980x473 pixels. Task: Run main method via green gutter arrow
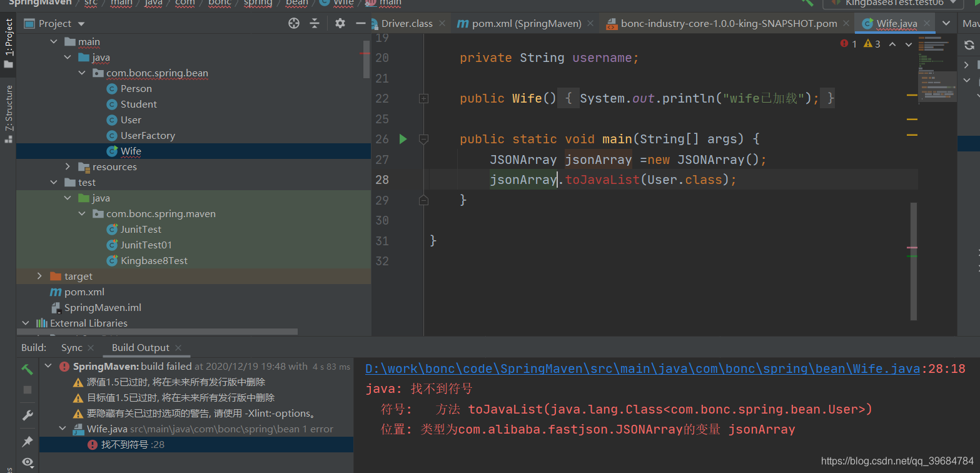point(403,139)
